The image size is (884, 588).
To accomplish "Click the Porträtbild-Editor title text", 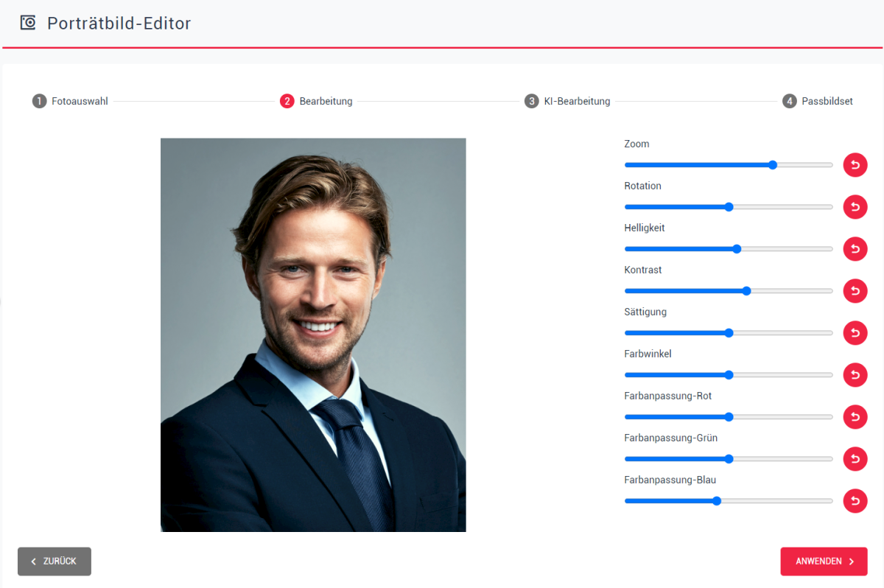I will point(119,24).
